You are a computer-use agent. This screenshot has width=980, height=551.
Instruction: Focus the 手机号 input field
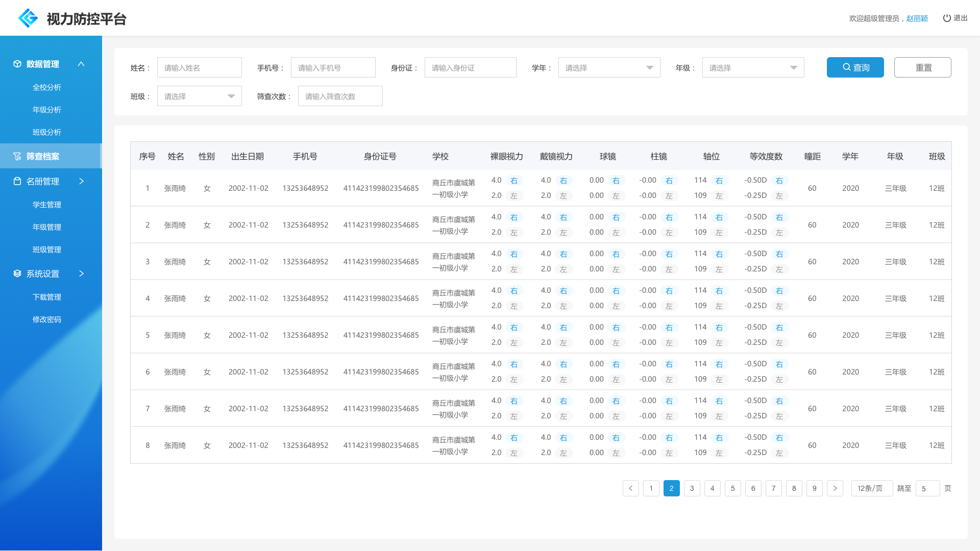pos(333,67)
